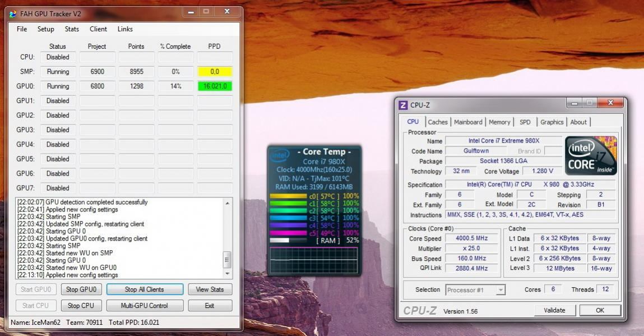The width and height of the screenshot is (644, 336).
Task: Click the Start GPU0 button
Action: pyautogui.click(x=36, y=289)
